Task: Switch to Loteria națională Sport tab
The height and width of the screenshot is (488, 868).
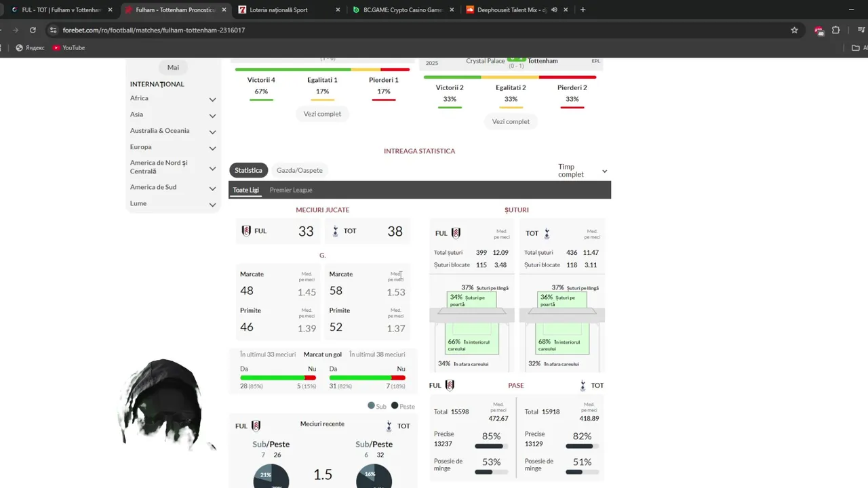Action: pyautogui.click(x=288, y=9)
